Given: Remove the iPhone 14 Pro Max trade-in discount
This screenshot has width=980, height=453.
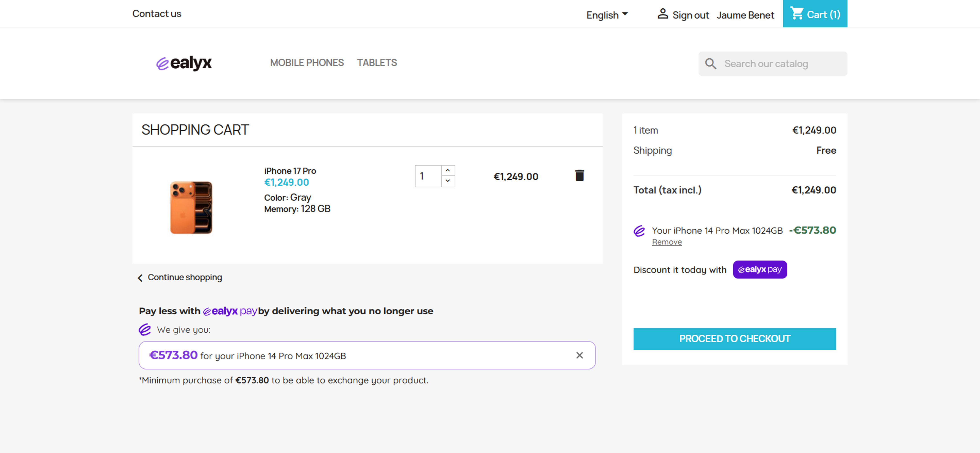Looking at the screenshot, I should [667, 242].
